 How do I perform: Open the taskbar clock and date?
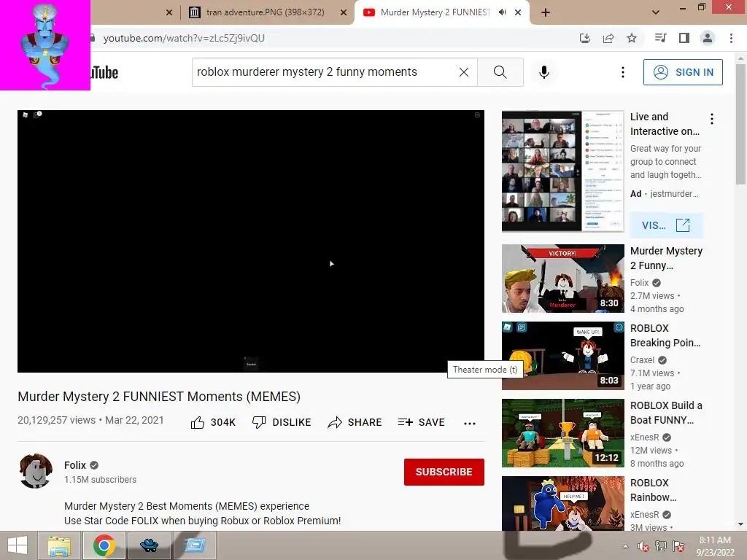tap(715, 546)
